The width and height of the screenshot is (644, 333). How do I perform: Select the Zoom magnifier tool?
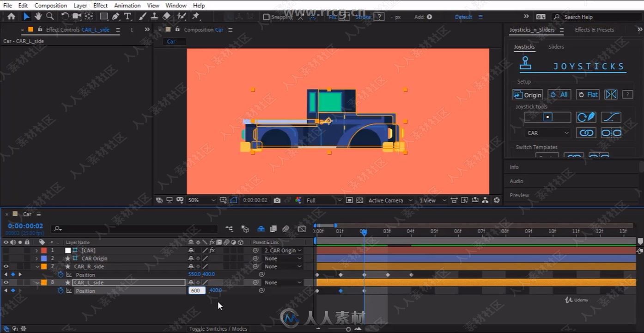point(50,17)
